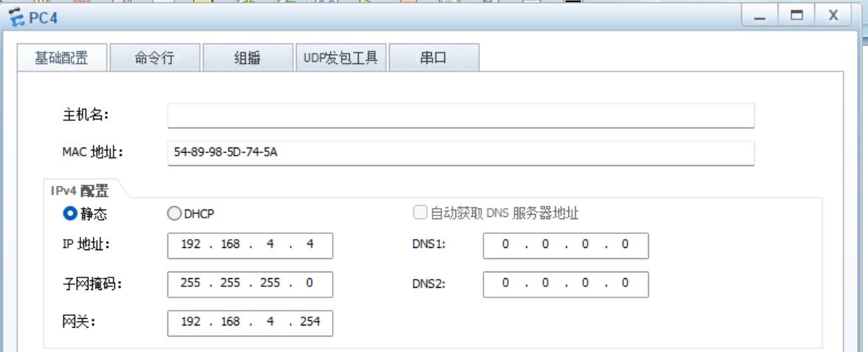
Task: Close the PC4 window
Action: 834,15
